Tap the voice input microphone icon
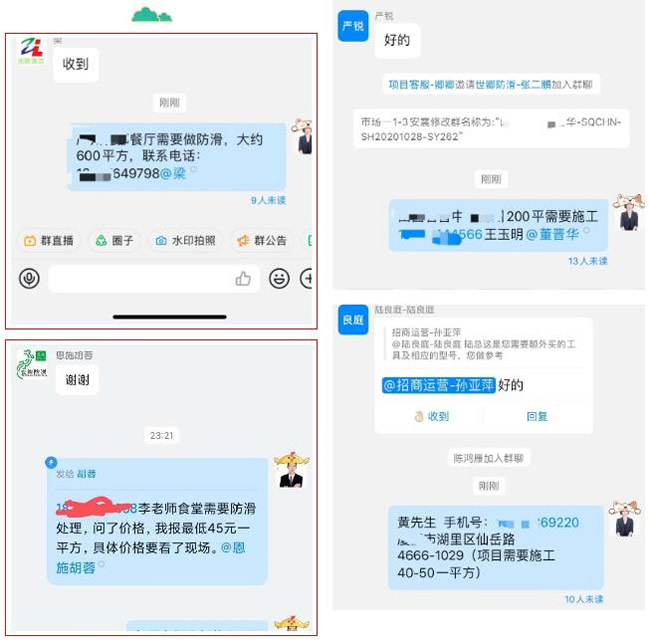The image size is (650, 640). 29,278
